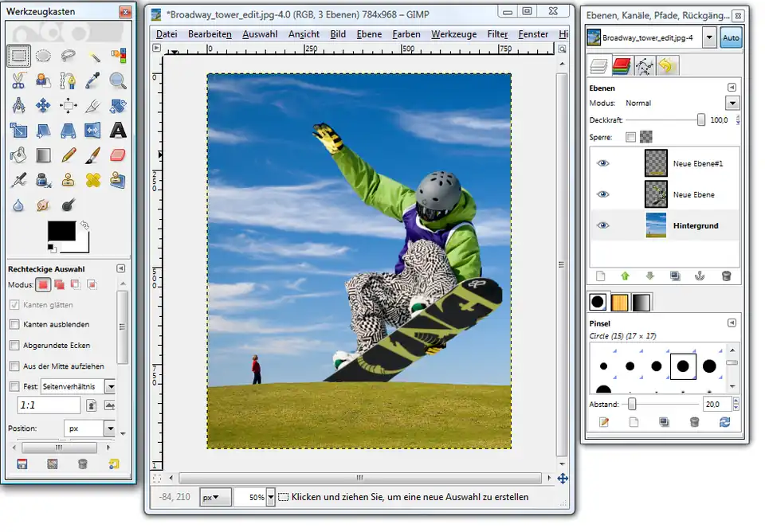Select the Fuzzy Select magic wand tool

click(x=93, y=56)
